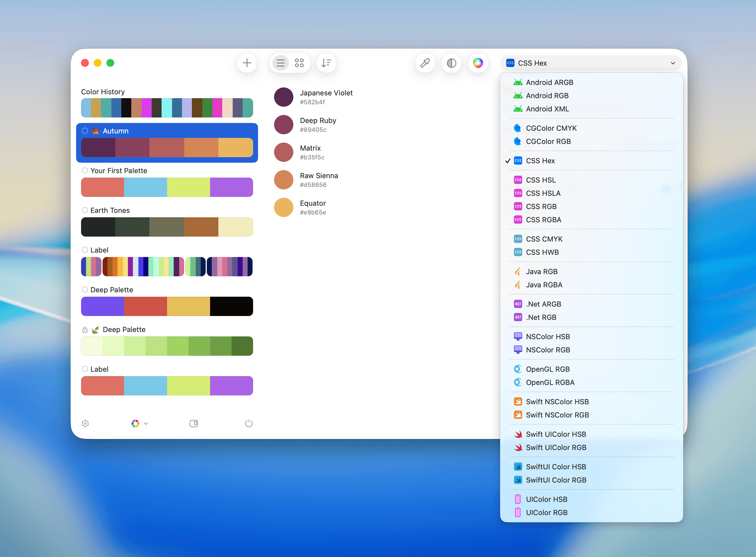The width and height of the screenshot is (756, 557).
Task: Click the maple leaf icon on Autumn
Action: (96, 131)
